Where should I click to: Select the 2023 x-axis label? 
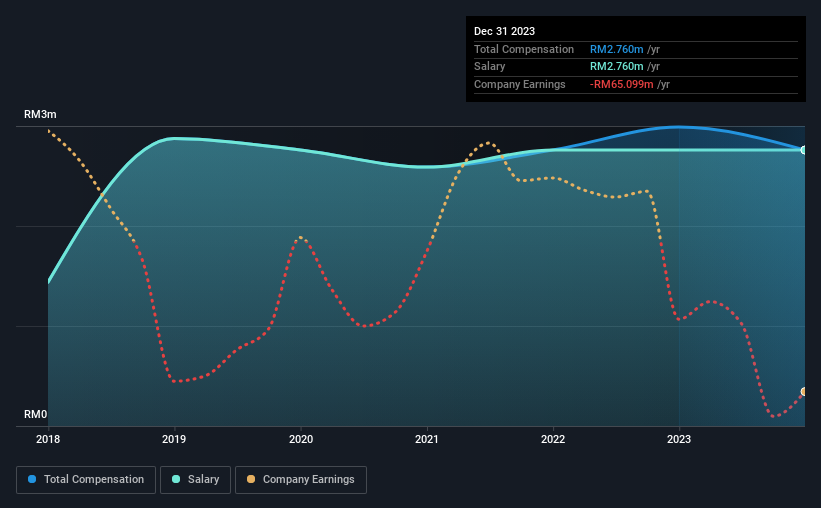click(679, 439)
